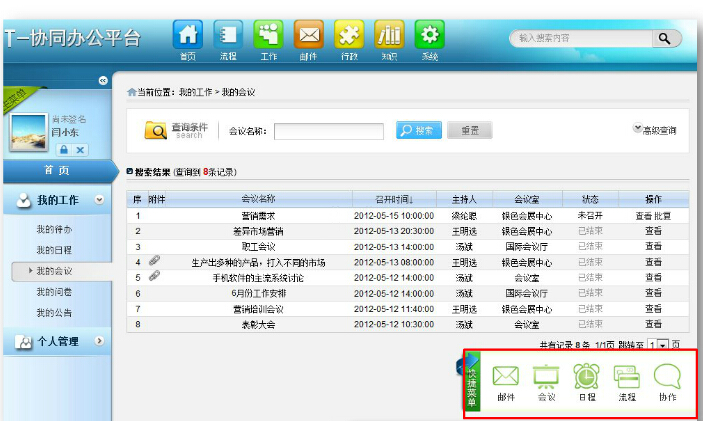Click the 国际会议厅 cell in row 3
The height and width of the screenshot is (421, 703).
527,247
